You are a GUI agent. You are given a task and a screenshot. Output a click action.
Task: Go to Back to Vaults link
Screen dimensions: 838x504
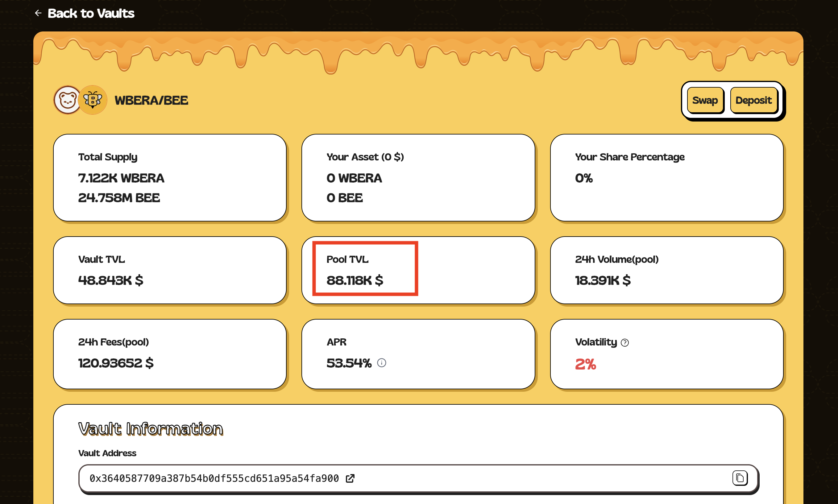point(91,13)
